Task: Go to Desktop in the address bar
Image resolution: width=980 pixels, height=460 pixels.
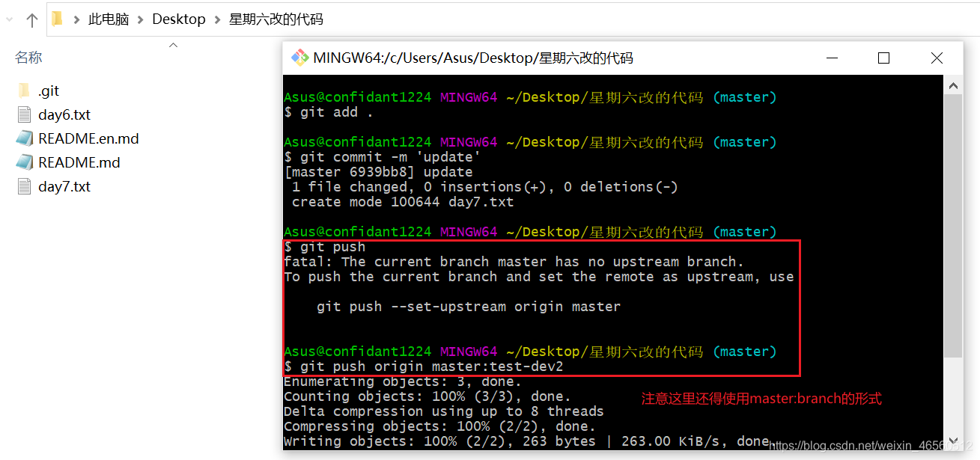Action: [179, 19]
